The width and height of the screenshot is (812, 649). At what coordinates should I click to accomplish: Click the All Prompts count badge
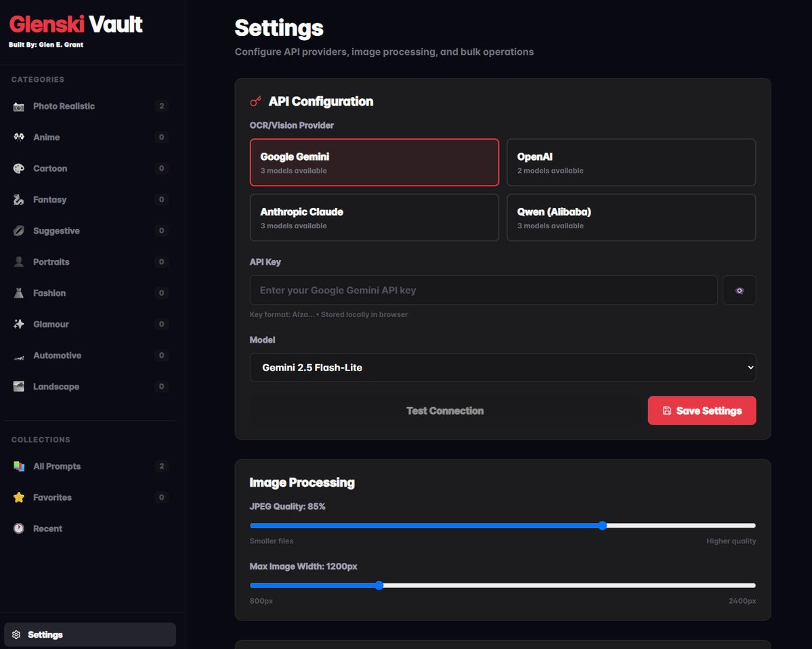162,466
